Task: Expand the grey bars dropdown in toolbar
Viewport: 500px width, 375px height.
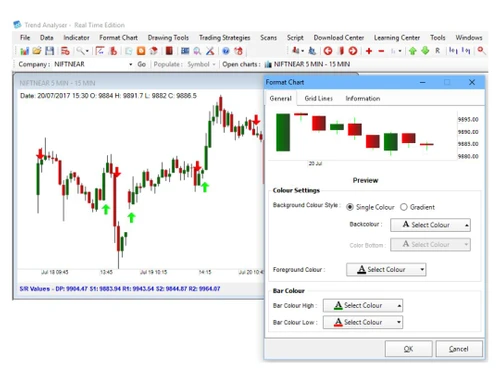Action: pyautogui.click(x=400, y=51)
